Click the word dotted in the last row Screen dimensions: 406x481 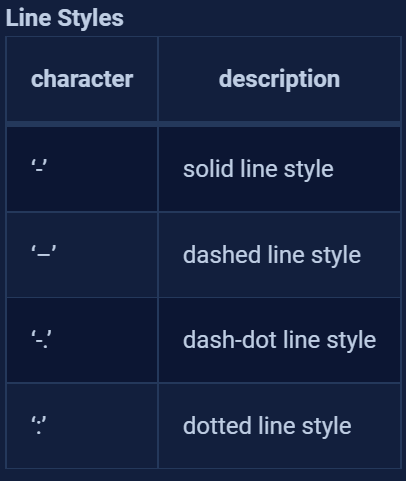coord(217,426)
